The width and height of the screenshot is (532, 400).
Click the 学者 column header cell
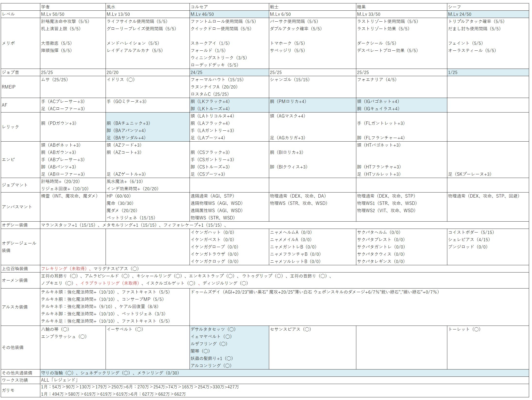[46, 7]
